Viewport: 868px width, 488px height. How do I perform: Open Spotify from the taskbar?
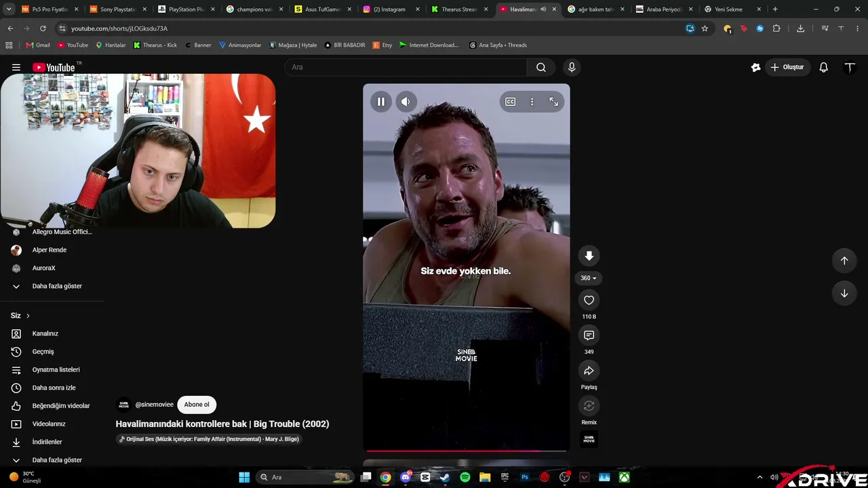click(465, 477)
